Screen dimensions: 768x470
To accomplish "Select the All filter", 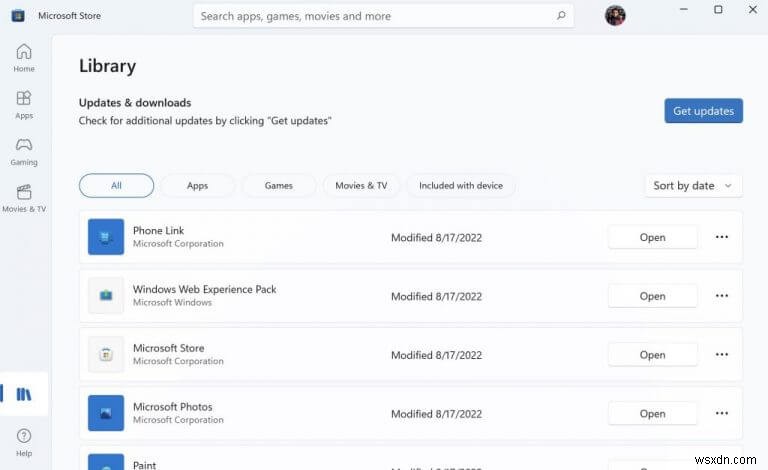I will [116, 186].
